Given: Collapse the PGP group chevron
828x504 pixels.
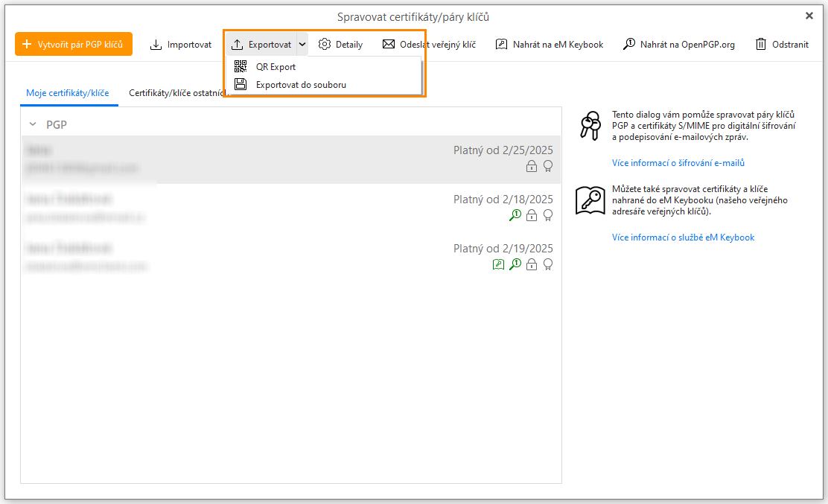Looking at the screenshot, I should [33, 124].
